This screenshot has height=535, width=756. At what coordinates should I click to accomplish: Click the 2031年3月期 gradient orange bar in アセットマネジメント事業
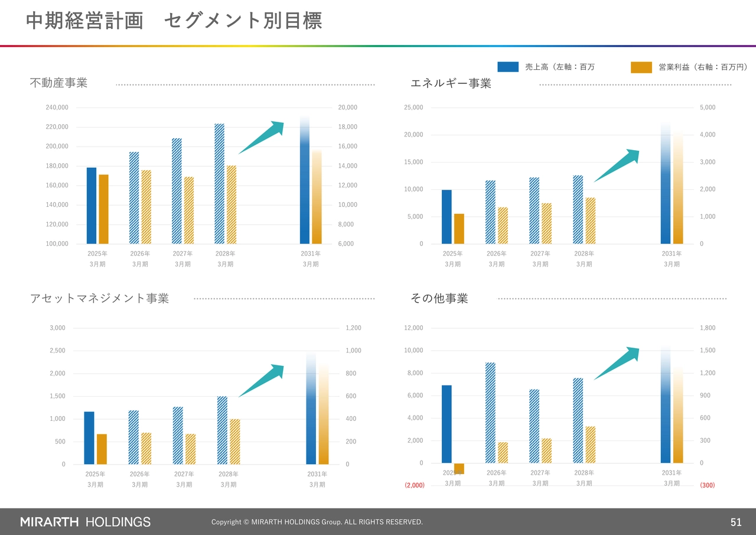(324, 414)
